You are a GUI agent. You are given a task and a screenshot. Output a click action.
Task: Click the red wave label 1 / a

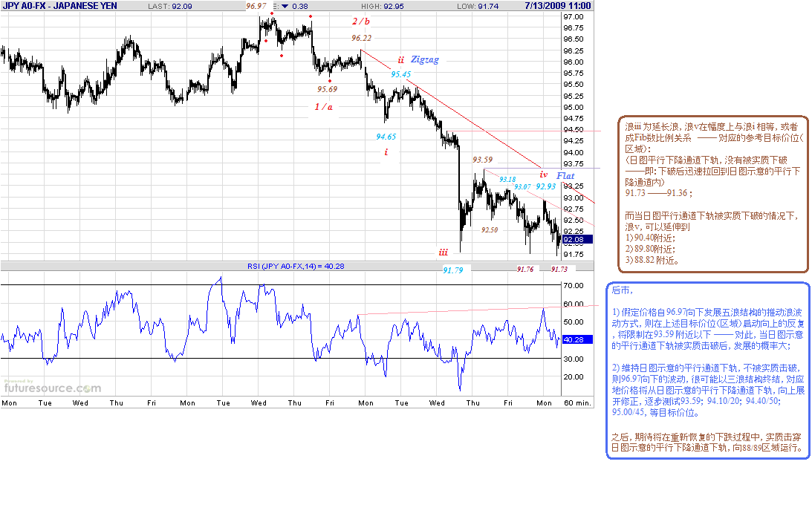[x=324, y=107]
